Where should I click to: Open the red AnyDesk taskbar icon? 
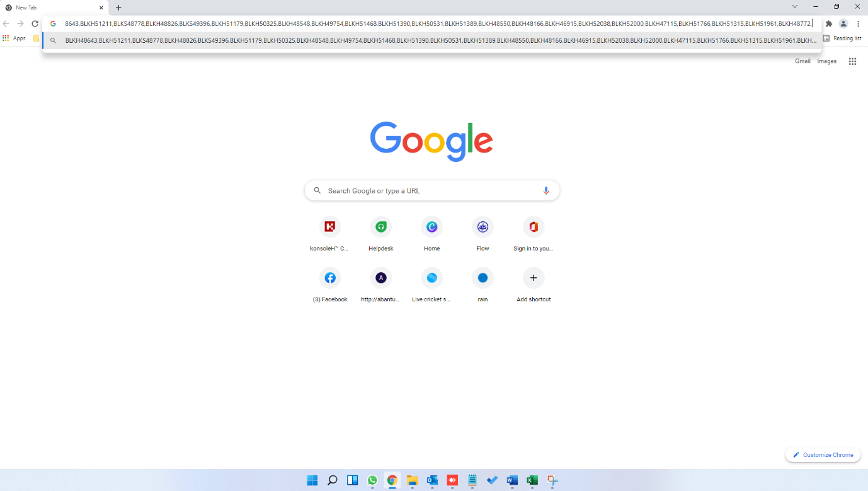tap(452, 480)
